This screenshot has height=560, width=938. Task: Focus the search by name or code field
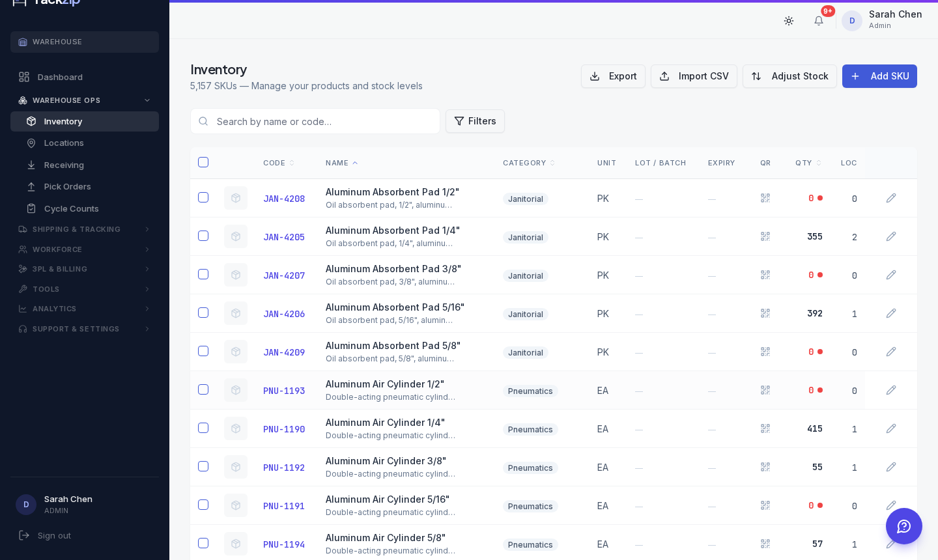(x=315, y=121)
